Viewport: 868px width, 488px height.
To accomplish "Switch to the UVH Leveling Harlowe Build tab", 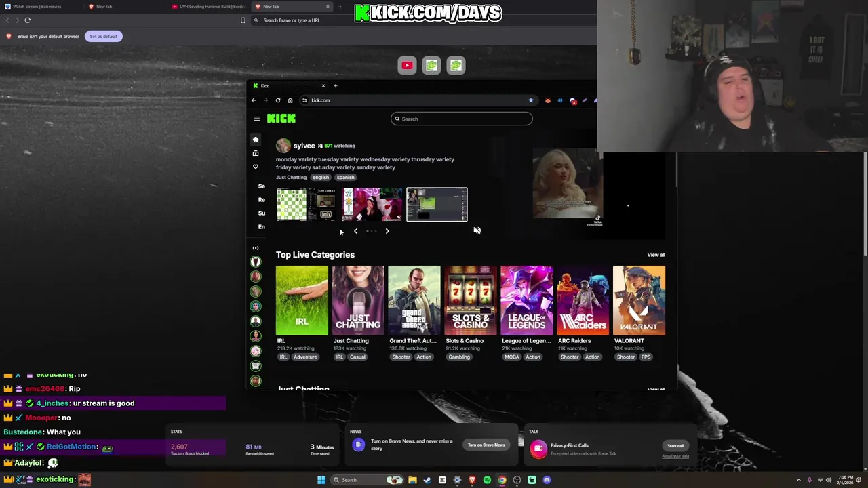I will click(209, 7).
